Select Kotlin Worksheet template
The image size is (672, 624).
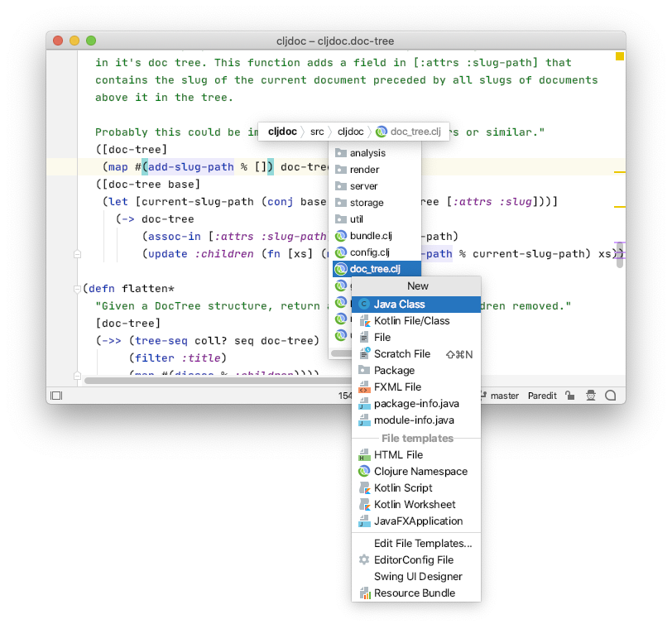[415, 505]
